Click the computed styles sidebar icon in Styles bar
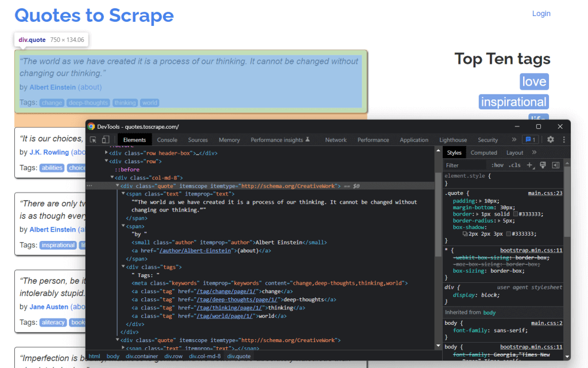The height and width of the screenshot is (368, 588). (x=555, y=165)
